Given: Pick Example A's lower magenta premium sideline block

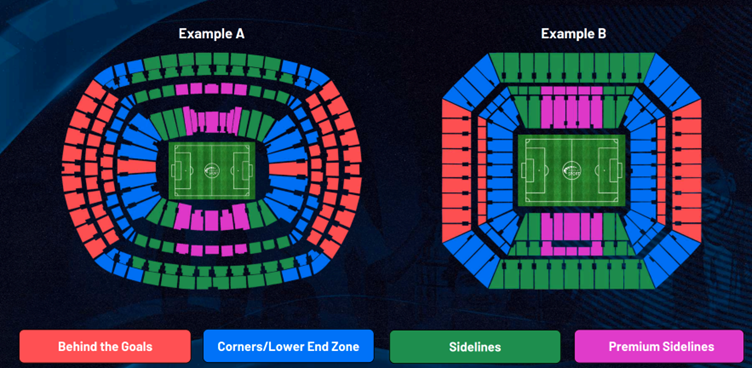Looking at the screenshot, I should (x=211, y=218).
